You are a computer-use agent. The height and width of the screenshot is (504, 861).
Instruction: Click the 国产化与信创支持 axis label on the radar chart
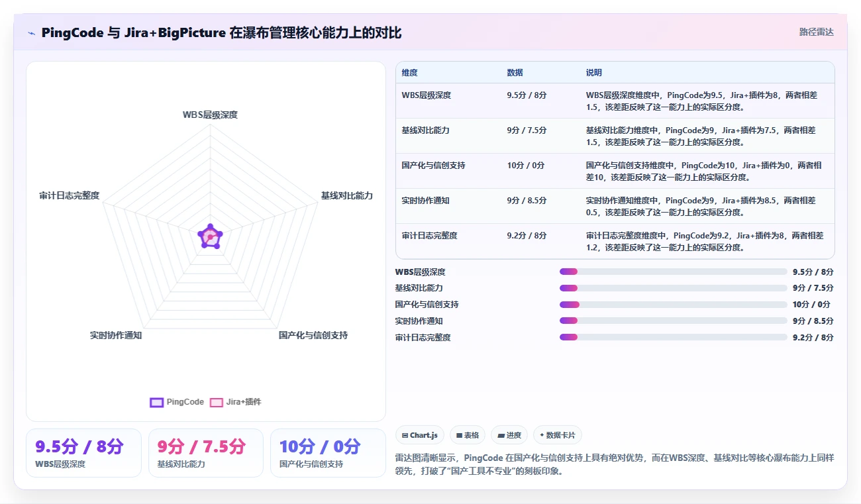[313, 335]
